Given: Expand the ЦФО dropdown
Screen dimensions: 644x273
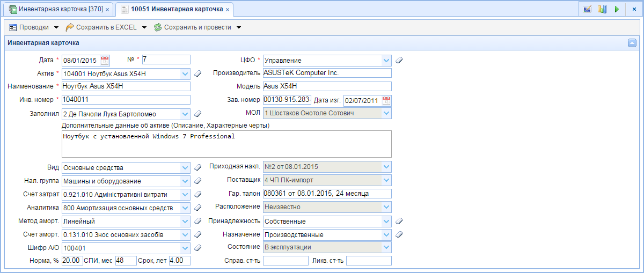Looking at the screenshot, I should (x=387, y=60).
